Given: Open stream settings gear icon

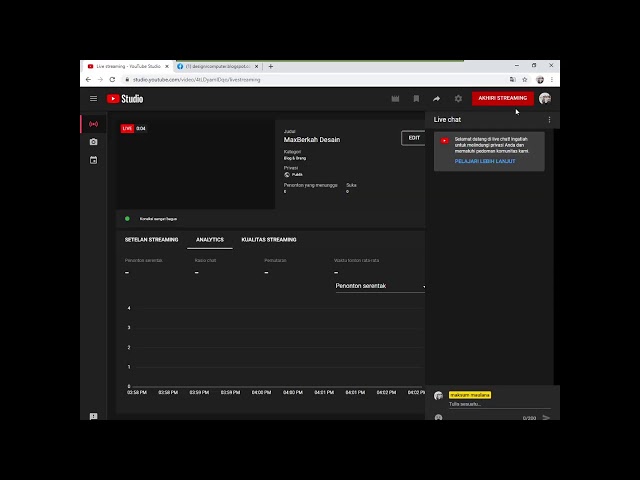Looking at the screenshot, I should [458, 98].
